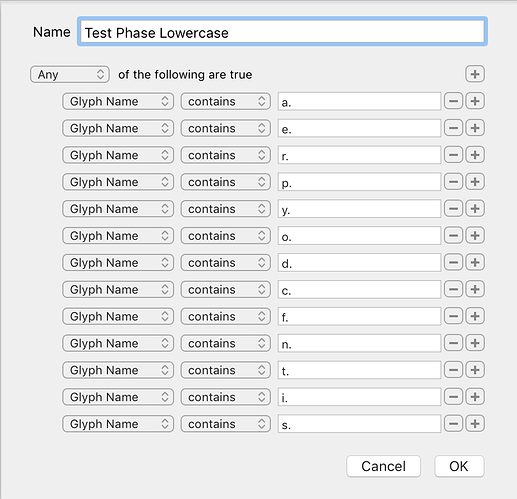Open the Any/All match dropdown
The width and height of the screenshot is (517, 499).
point(70,74)
